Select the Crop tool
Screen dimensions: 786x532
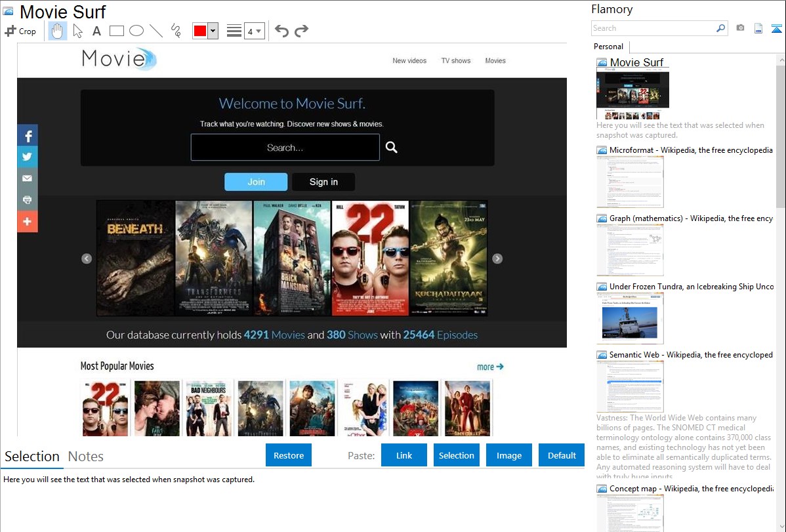coord(20,31)
